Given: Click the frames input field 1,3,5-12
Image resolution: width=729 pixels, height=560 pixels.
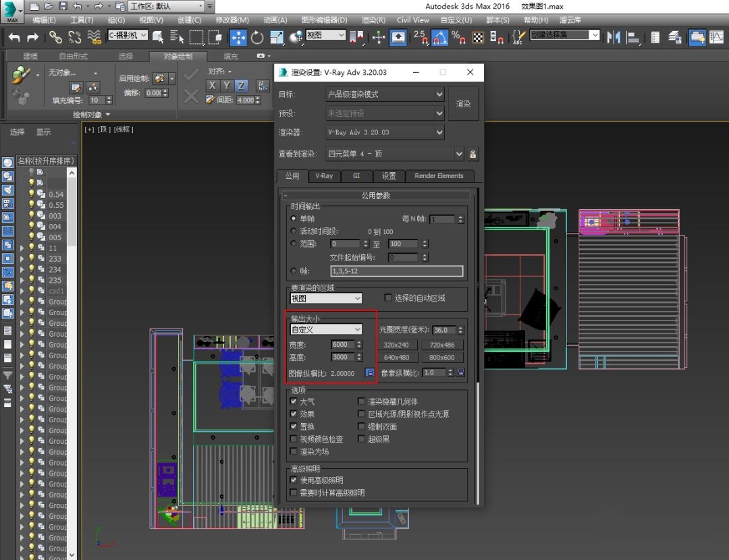Looking at the screenshot, I should pos(397,271).
